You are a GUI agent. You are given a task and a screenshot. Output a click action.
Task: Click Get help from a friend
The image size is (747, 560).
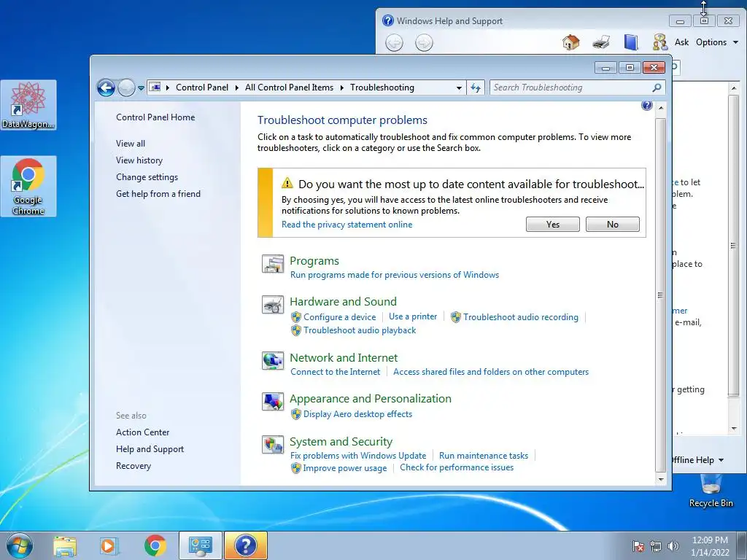click(x=158, y=194)
